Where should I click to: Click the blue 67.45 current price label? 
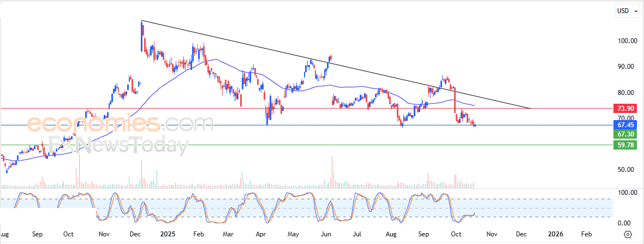[625, 124]
